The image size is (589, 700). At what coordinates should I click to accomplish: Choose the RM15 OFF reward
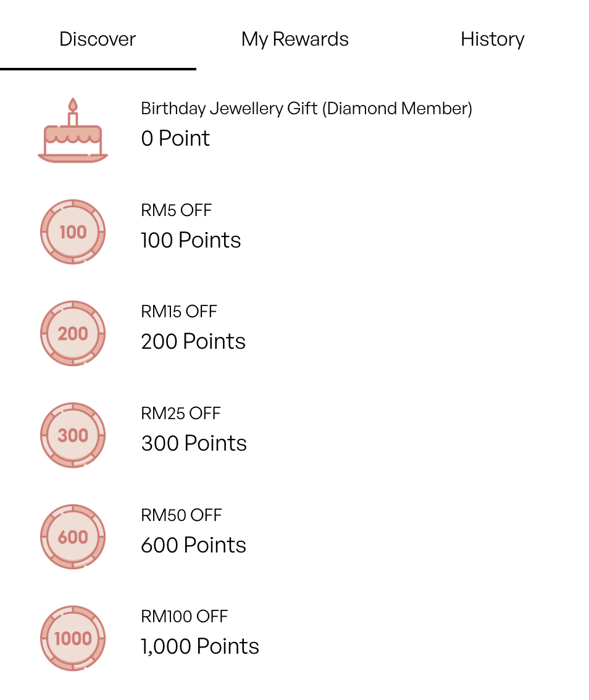(x=294, y=333)
